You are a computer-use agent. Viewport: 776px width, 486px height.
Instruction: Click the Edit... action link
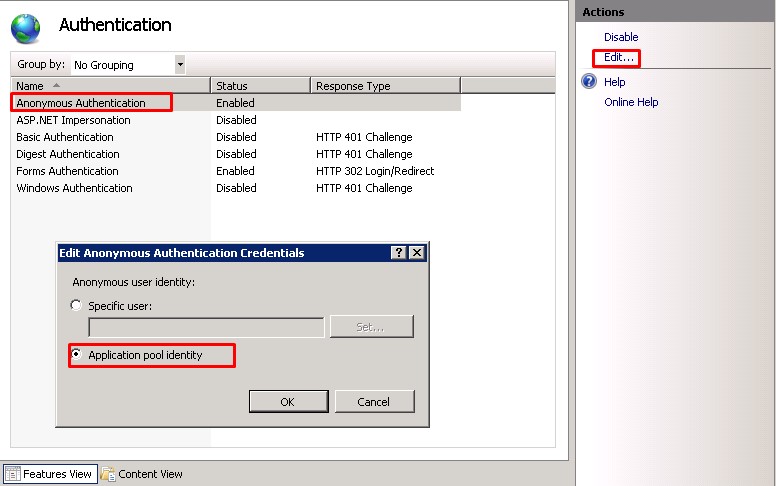coord(618,58)
